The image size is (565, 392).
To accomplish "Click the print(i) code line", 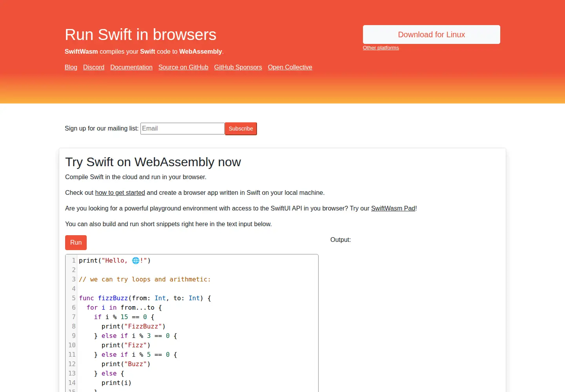I will (x=117, y=383).
